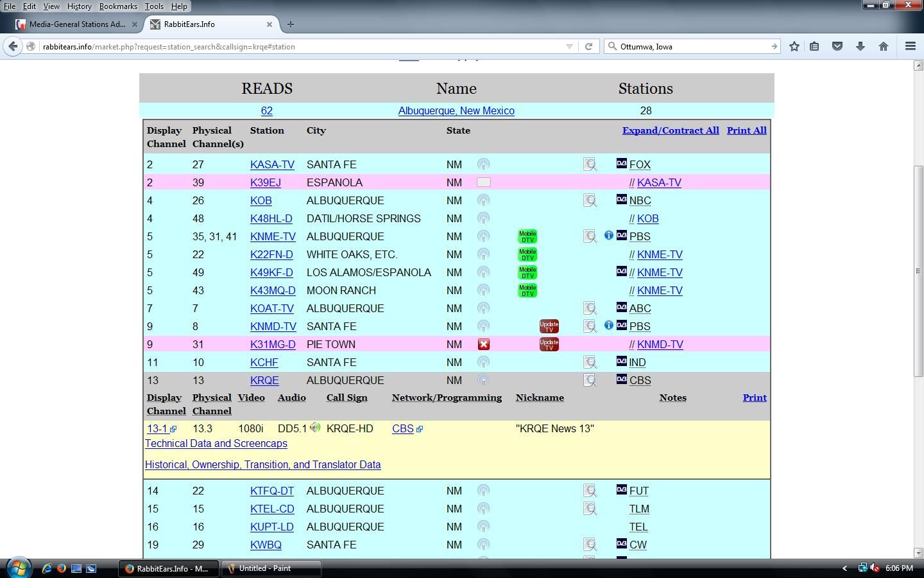Open the KOB station link in the Station column
This screenshot has height=578, width=924.
(261, 200)
